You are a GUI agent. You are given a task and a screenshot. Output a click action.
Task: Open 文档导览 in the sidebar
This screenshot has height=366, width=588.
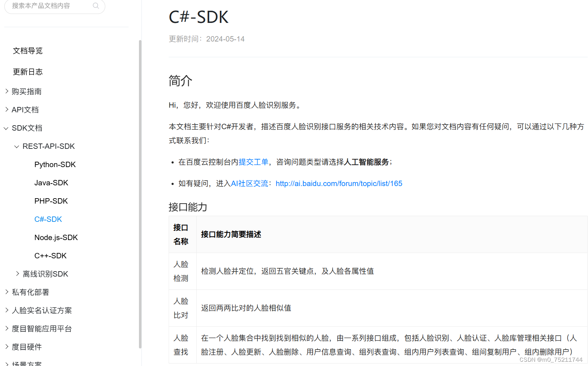click(x=28, y=51)
